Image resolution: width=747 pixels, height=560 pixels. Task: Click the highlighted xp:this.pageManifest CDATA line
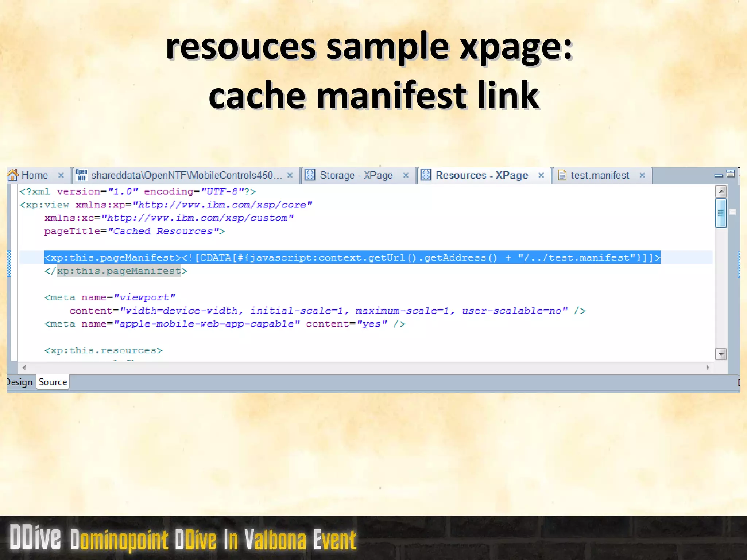[352, 257]
